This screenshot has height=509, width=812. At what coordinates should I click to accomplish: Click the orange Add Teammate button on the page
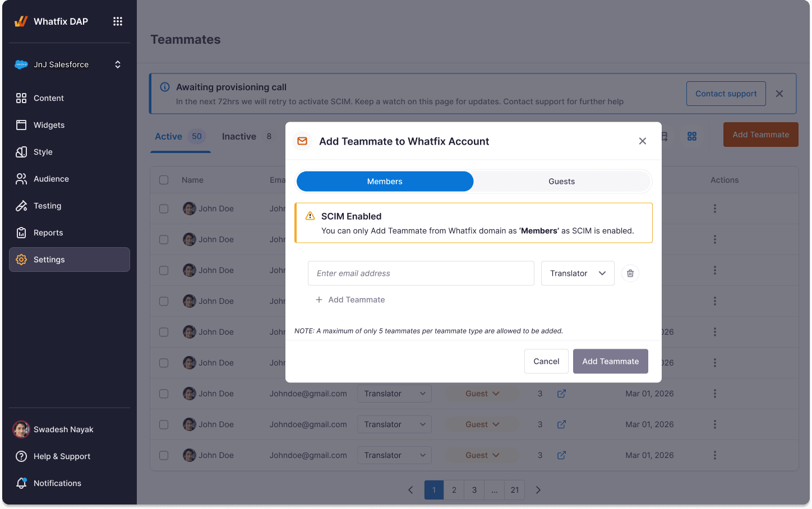[761, 135]
